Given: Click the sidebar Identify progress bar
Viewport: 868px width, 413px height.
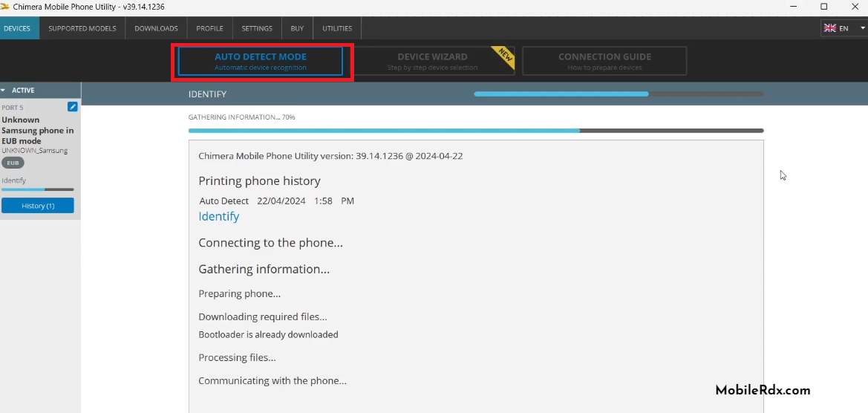Looking at the screenshot, I should pos(38,189).
